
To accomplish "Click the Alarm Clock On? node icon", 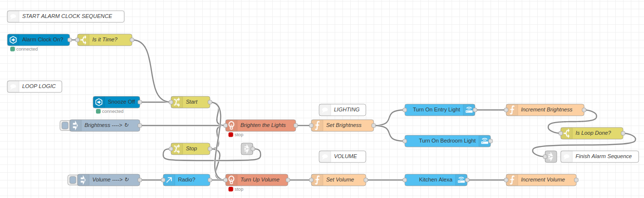I will (14, 40).
